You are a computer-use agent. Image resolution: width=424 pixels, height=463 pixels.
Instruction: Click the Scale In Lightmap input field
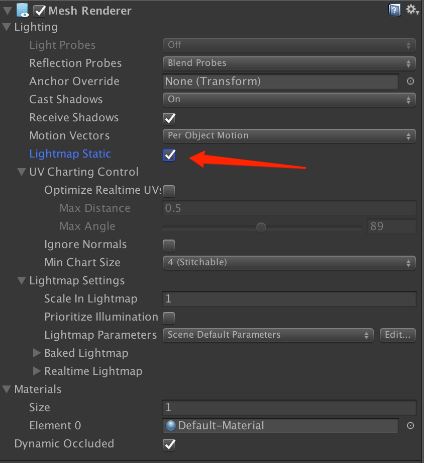pos(289,299)
